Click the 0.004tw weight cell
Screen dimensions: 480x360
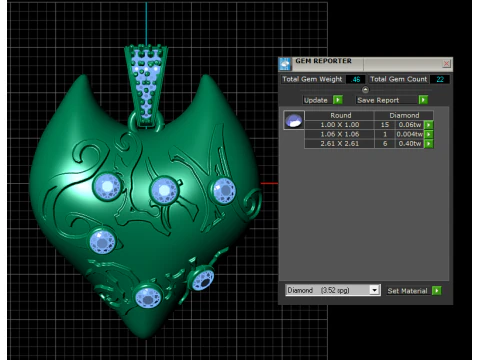410,134
